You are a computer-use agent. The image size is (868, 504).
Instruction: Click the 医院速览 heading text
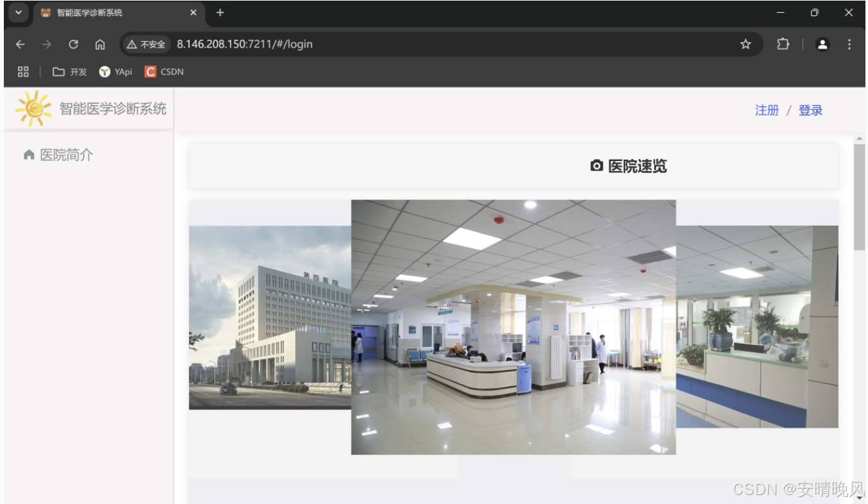(637, 166)
